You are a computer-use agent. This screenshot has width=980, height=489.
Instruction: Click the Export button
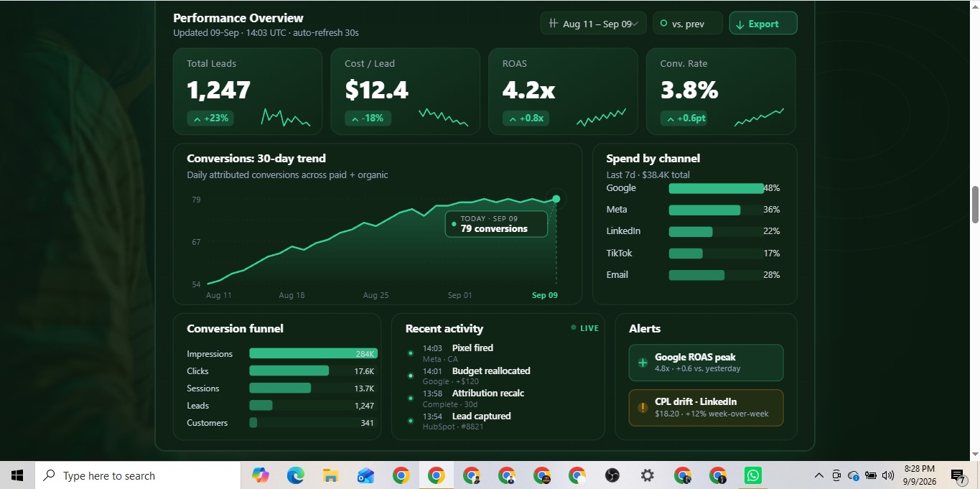click(x=763, y=24)
